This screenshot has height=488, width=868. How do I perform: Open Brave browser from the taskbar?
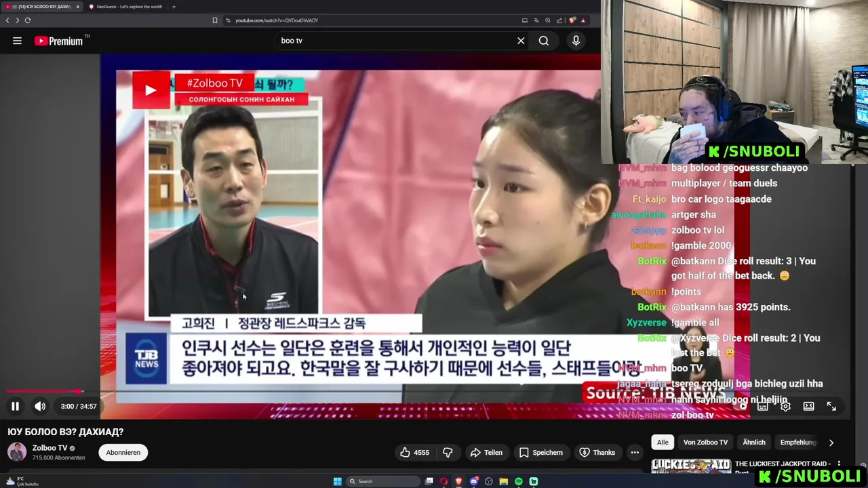(458, 481)
